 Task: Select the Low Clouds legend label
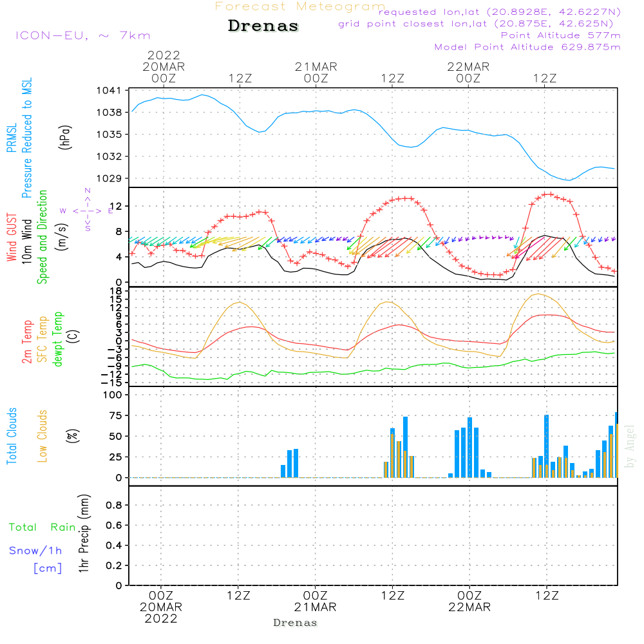[x=43, y=436]
